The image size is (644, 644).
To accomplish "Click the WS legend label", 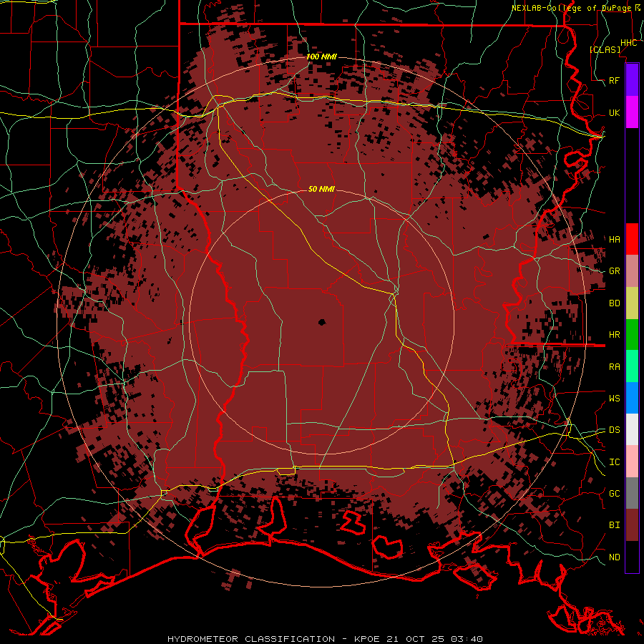I will (x=614, y=398).
